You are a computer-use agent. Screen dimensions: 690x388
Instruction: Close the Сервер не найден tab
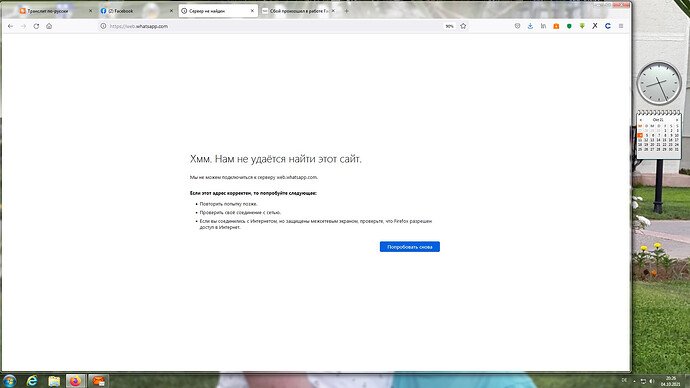tap(252, 11)
